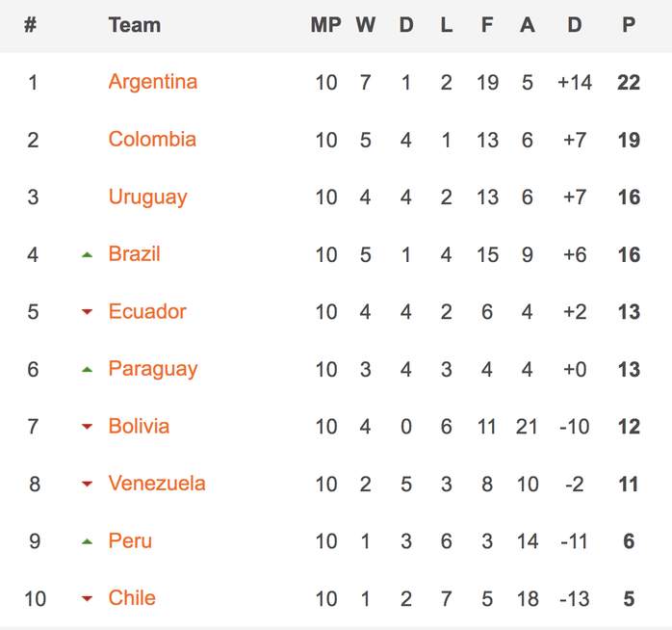This screenshot has width=672, height=630.
Task: Open the Colombia team link
Action: pos(152,140)
